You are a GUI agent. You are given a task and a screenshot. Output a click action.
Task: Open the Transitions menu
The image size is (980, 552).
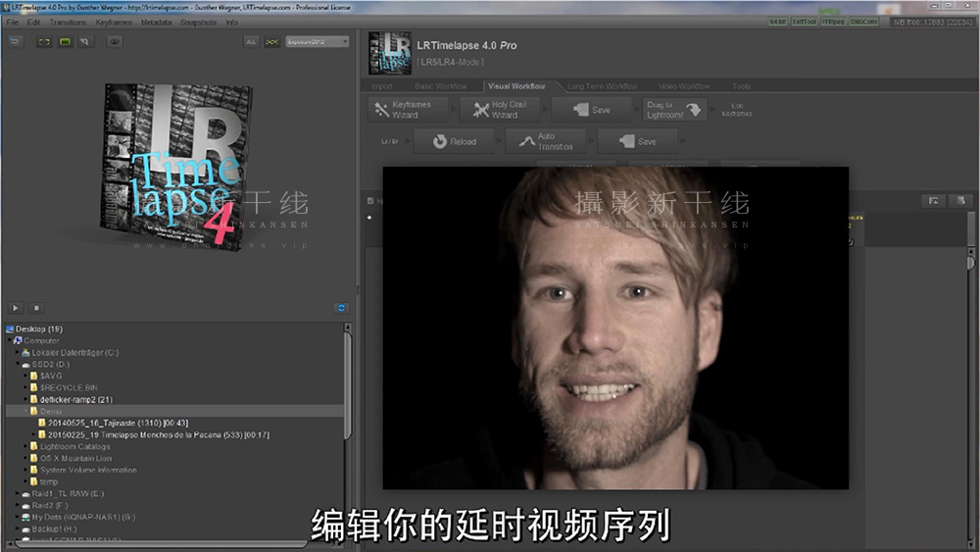pyautogui.click(x=69, y=22)
